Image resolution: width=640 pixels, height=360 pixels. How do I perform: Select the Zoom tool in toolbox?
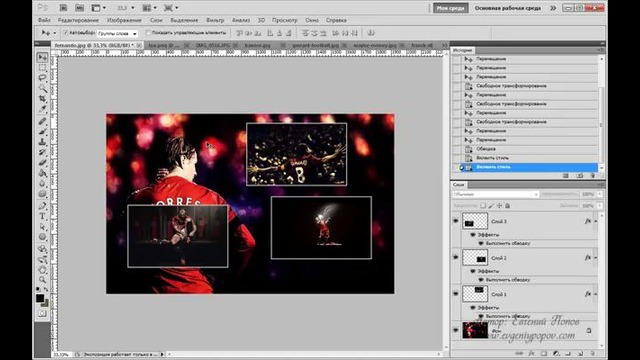[x=42, y=280]
